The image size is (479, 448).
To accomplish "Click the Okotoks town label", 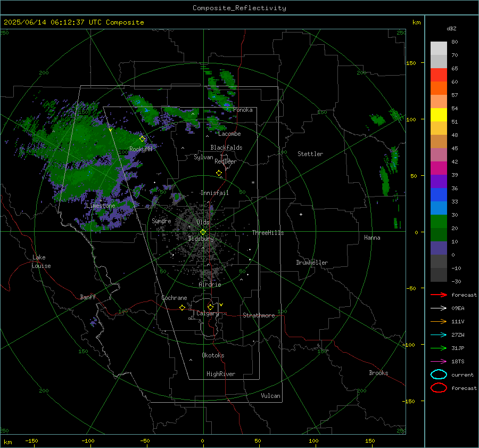I will [x=213, y=355].
